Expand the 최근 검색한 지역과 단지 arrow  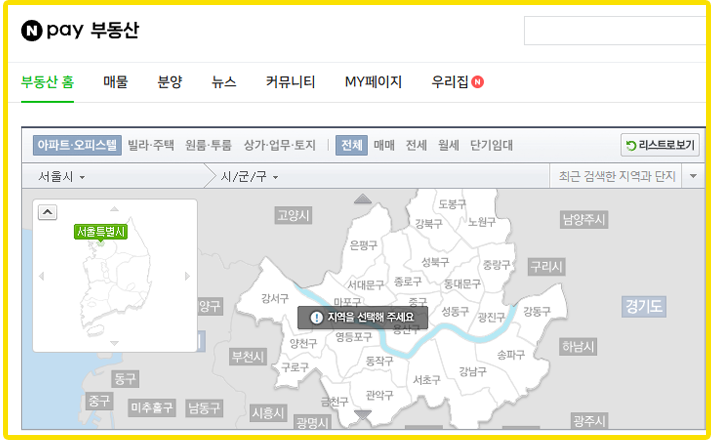(x=693, y=176)
